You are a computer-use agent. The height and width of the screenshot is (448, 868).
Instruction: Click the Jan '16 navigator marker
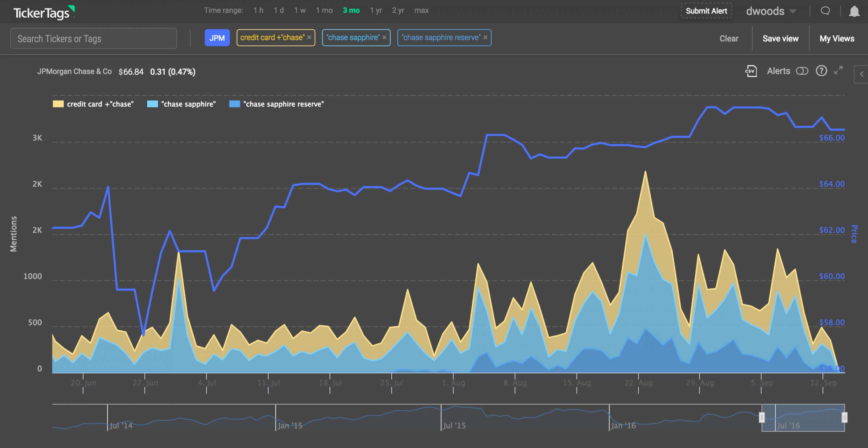(623, 426)
